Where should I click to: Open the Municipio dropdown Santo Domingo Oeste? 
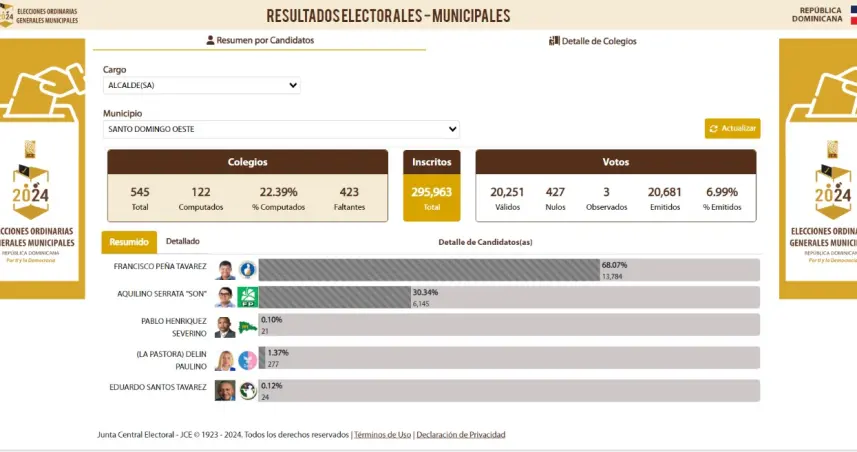coord(281,129)
